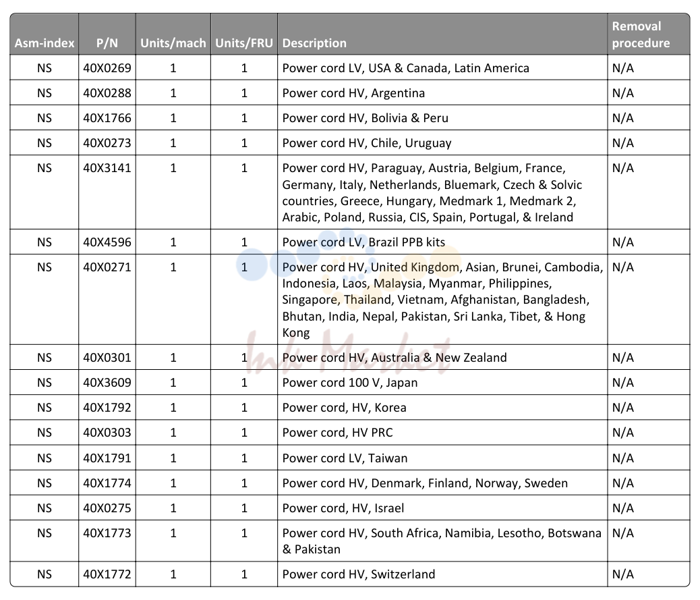Click Power cord LV, Taiwan description
This screenshot has height=600, width=700.
click(345, 458)
